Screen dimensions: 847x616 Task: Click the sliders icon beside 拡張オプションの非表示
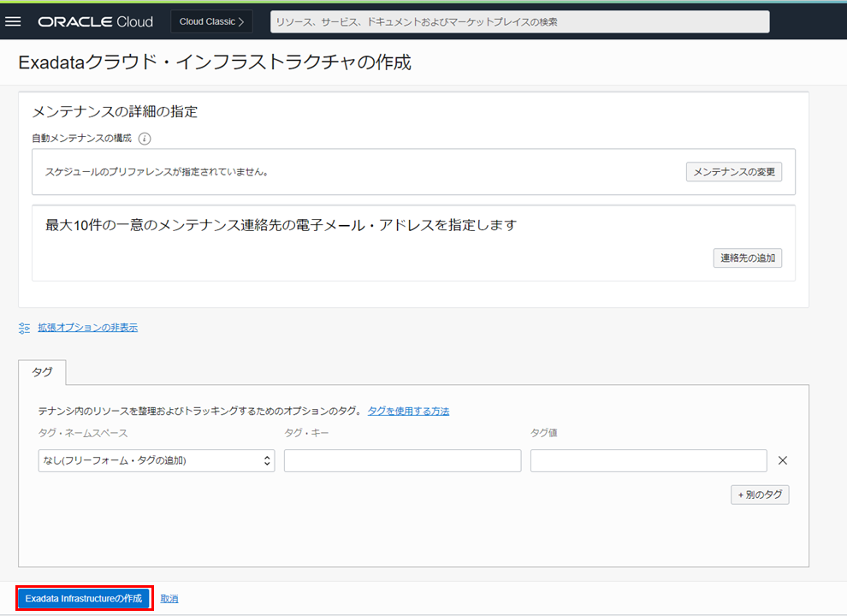[24, 328]
